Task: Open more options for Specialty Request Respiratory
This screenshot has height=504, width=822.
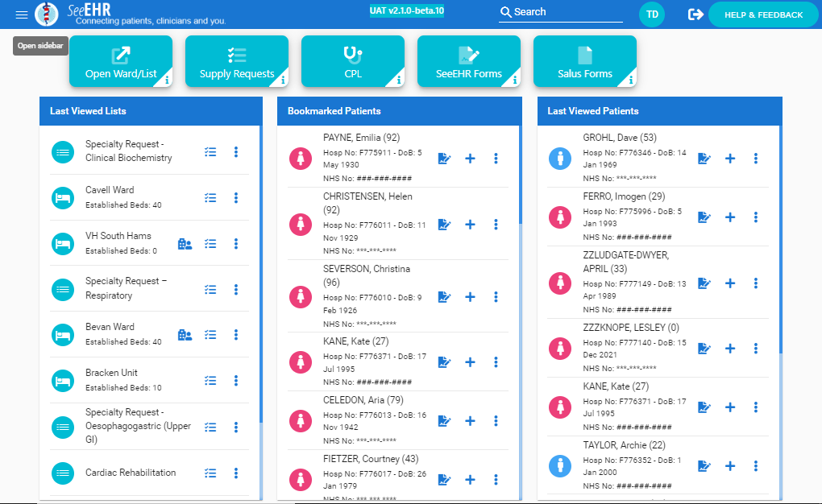Action: click(236, 289)
